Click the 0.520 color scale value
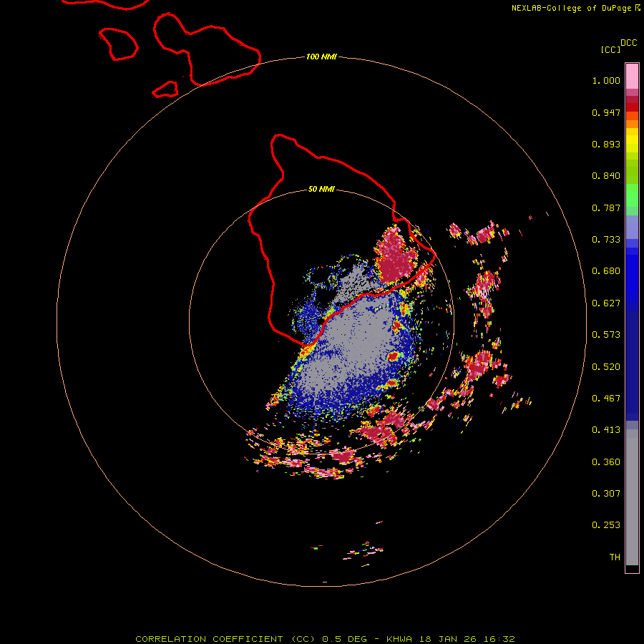The height and width of the screenshot is (644, 644). [x=606, y=367]
